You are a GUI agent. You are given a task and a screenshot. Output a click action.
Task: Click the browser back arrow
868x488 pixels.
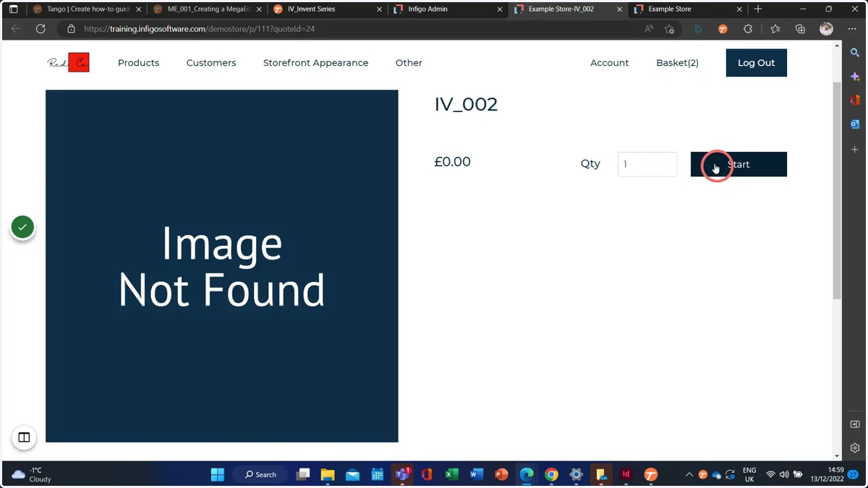click(16, 29)
